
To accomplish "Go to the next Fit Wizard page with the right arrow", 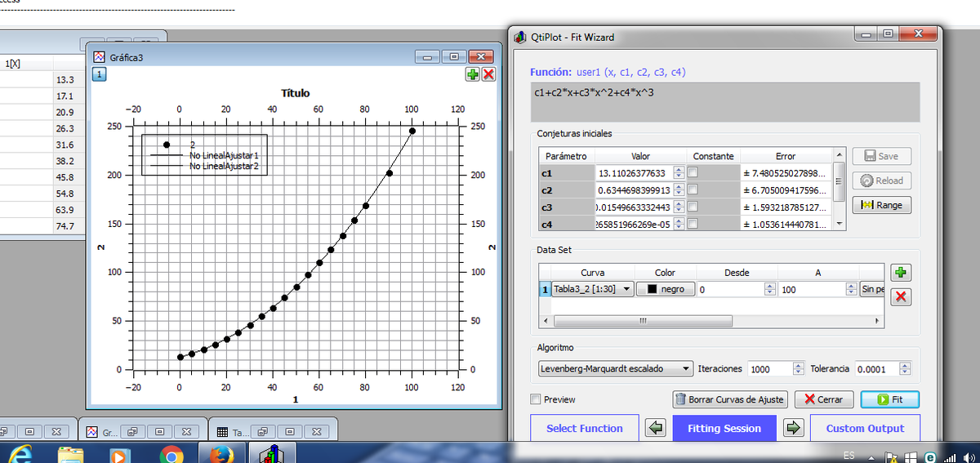I will point(794,428).
